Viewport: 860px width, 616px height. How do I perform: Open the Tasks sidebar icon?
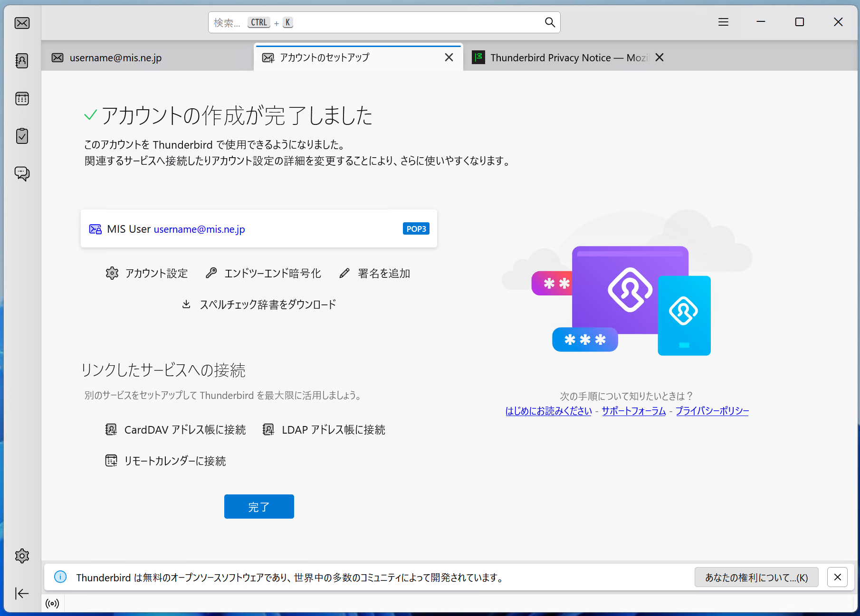(22, 136)
